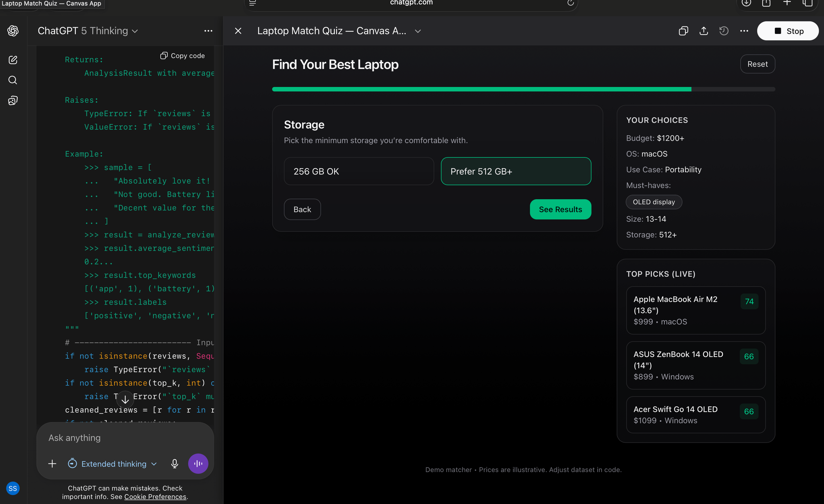Viewport: 824px width, 504px height.
Task: Click the See Results button
Action: pos(560,210)
